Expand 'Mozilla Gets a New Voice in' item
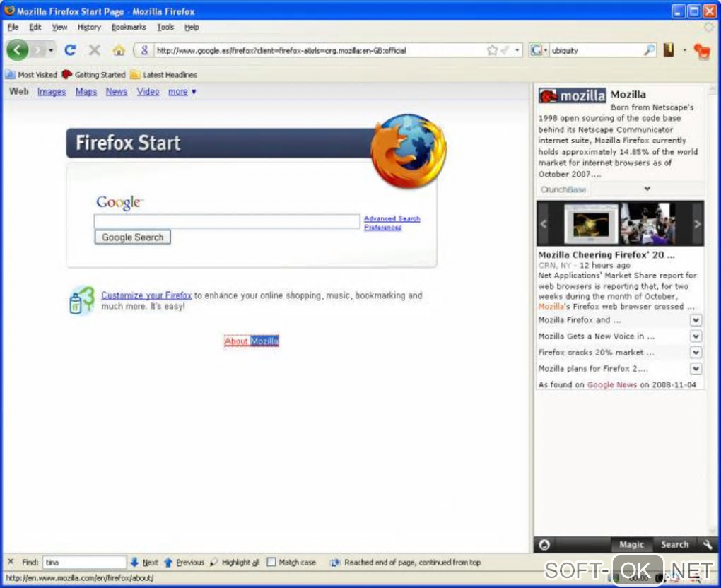The image size is (721, 588). tap(696, 336)
